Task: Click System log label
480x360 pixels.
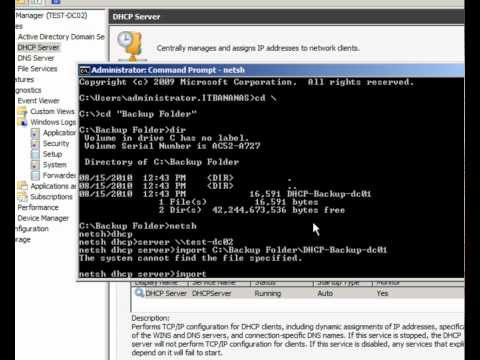Action: (x=55, y=165)
